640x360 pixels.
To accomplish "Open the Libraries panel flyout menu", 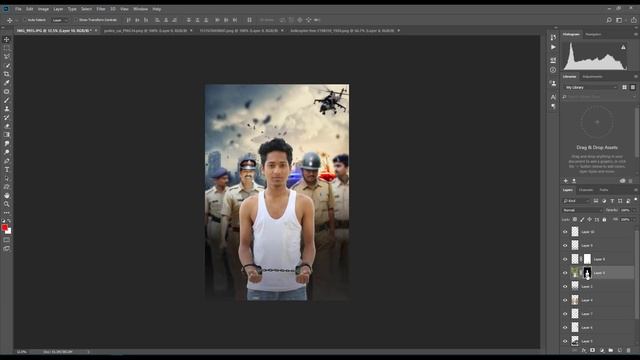I will click(x=636, y=77).
